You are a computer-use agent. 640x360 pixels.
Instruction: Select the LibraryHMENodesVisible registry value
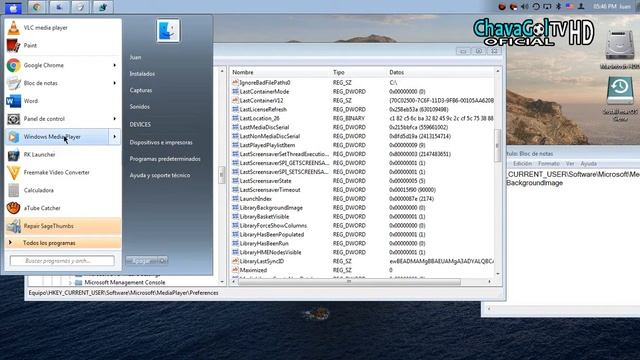[x=270, y=252]
